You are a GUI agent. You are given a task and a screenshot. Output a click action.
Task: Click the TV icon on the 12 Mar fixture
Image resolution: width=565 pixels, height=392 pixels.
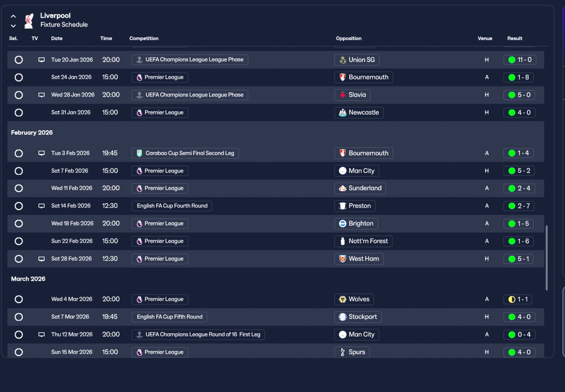coord(41,335)
